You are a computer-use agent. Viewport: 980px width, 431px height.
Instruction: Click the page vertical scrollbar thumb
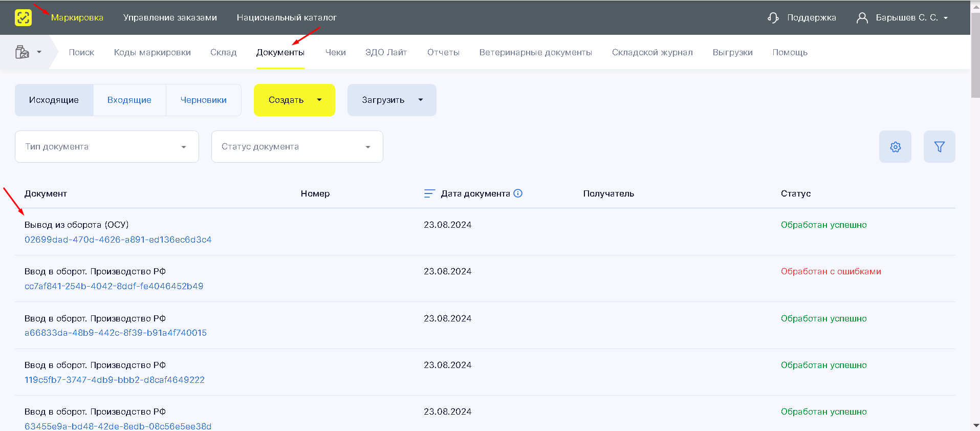pyautogui.click(x=975, y=55)
